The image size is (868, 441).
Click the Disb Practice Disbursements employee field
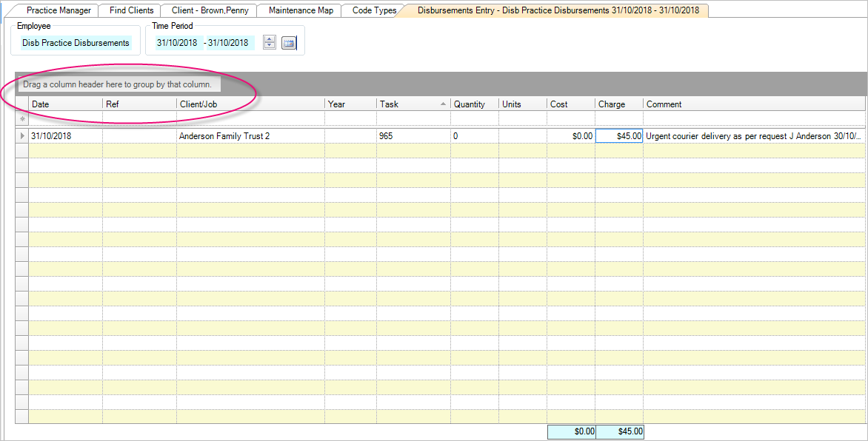tap(76, 43)
